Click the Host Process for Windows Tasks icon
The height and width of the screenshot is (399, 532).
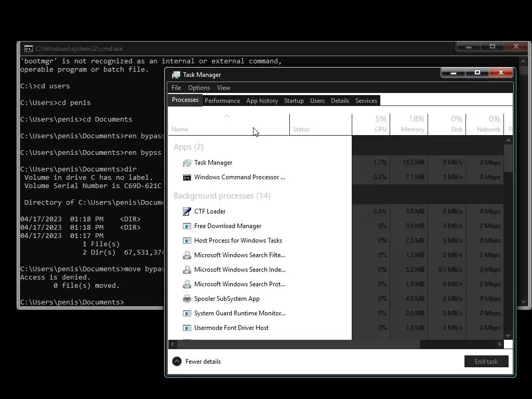point(187,241)
